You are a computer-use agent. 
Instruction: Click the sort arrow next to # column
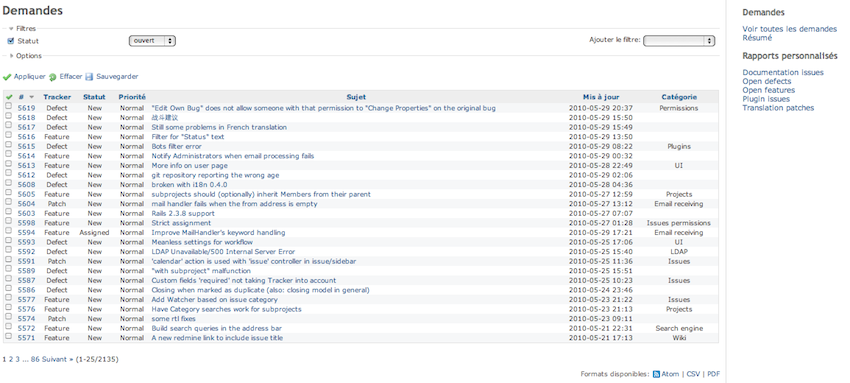pyautogui.click(x=31, y=97)
